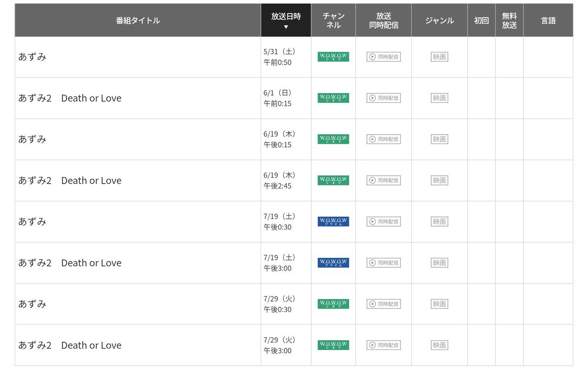Click date text 7/19（土）午後3:00
Viewport: 588px width, 373px height.
(280, 263)
